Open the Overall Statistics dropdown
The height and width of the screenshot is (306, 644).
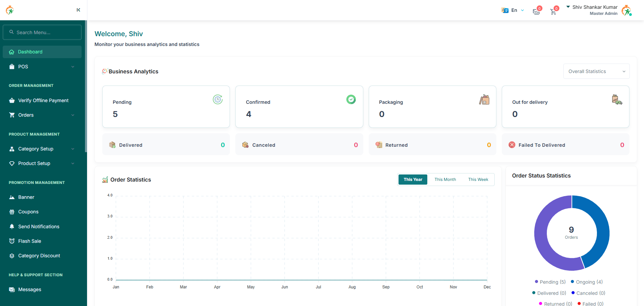point(596,71)
